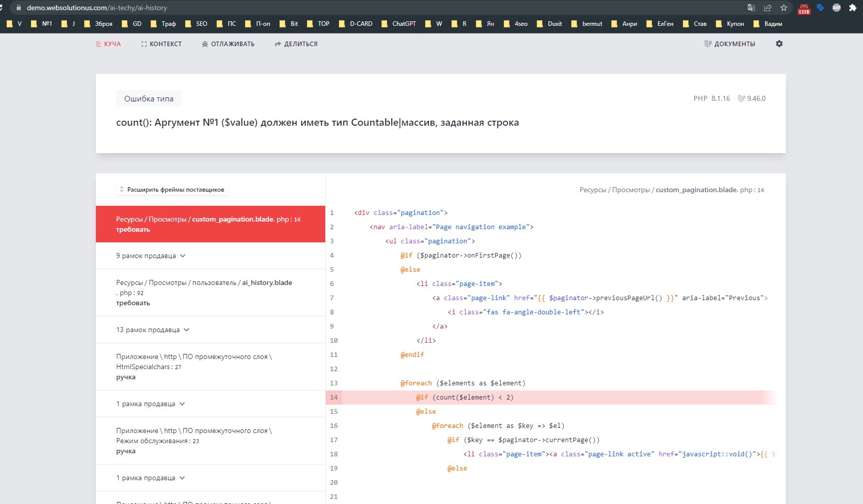Viewport: 863px width, 504px height.
Task: Open the Траф bookmark folder
Action: 163,24
